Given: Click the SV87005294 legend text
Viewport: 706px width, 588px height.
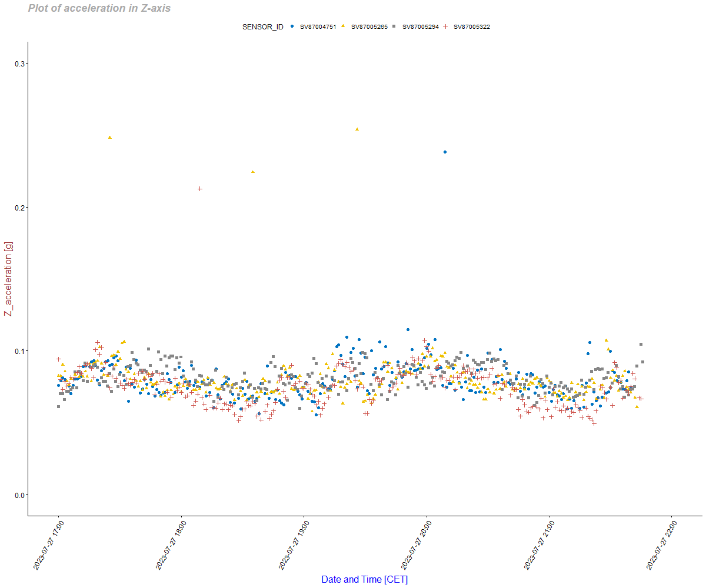Looking at the screenshot, I should point(420,27).
